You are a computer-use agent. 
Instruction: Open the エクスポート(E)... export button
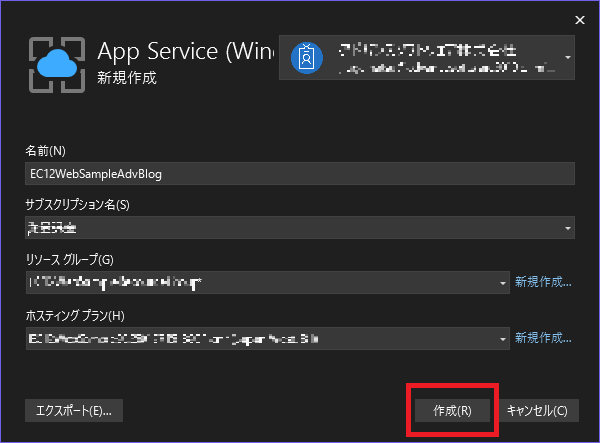pos(74,410)
